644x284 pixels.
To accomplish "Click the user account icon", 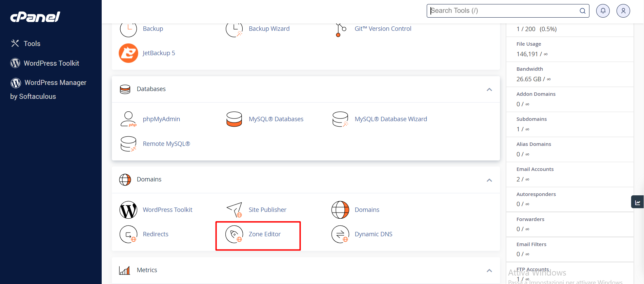I will 623,11.
